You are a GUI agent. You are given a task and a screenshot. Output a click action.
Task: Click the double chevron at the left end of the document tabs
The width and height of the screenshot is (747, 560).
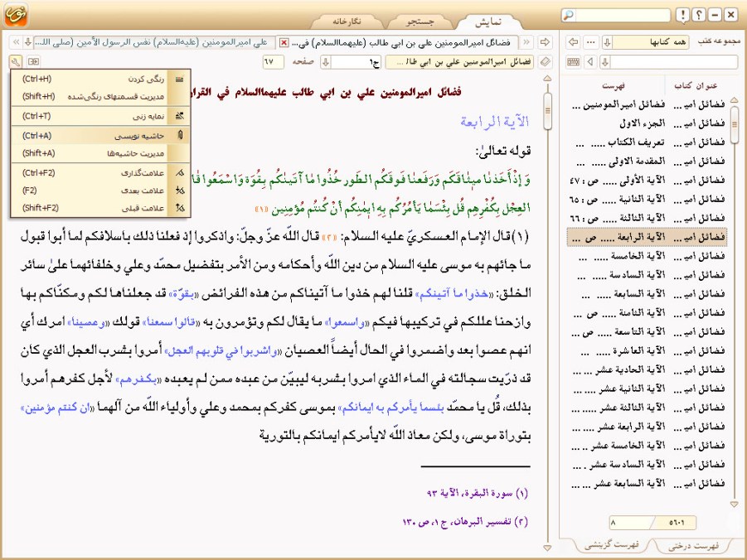17,42
